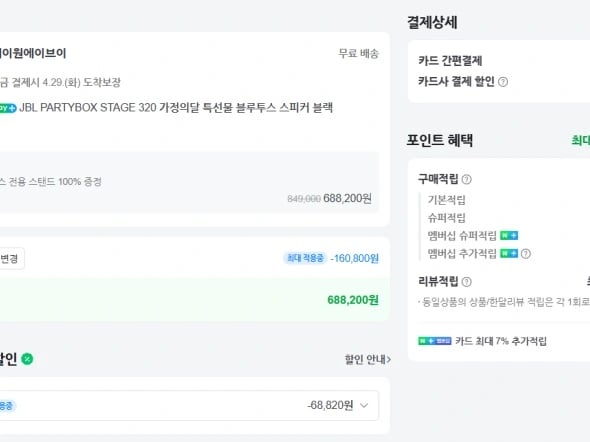This screenshot has width=590, height=442.
Task: Click the 전용 스탠드 100% 증정 option text
Action: click(x=51, y=182)
